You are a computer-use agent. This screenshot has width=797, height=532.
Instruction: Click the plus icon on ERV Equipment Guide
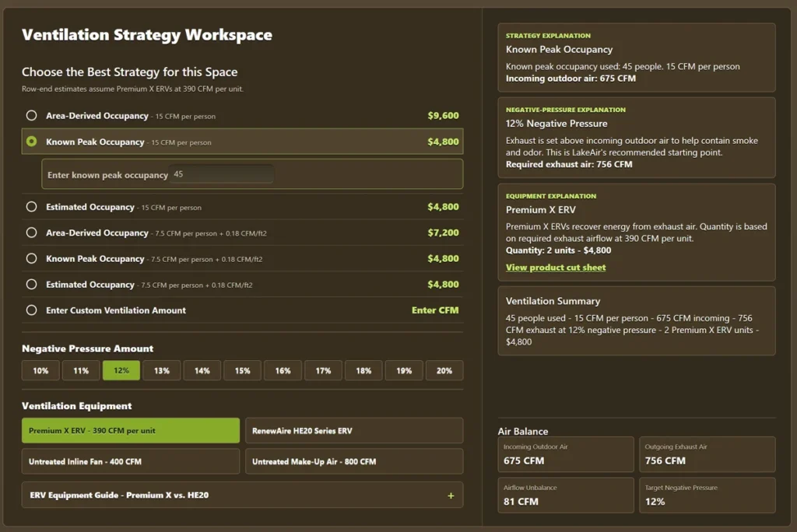pyautogui.click(x=451, y=495)
